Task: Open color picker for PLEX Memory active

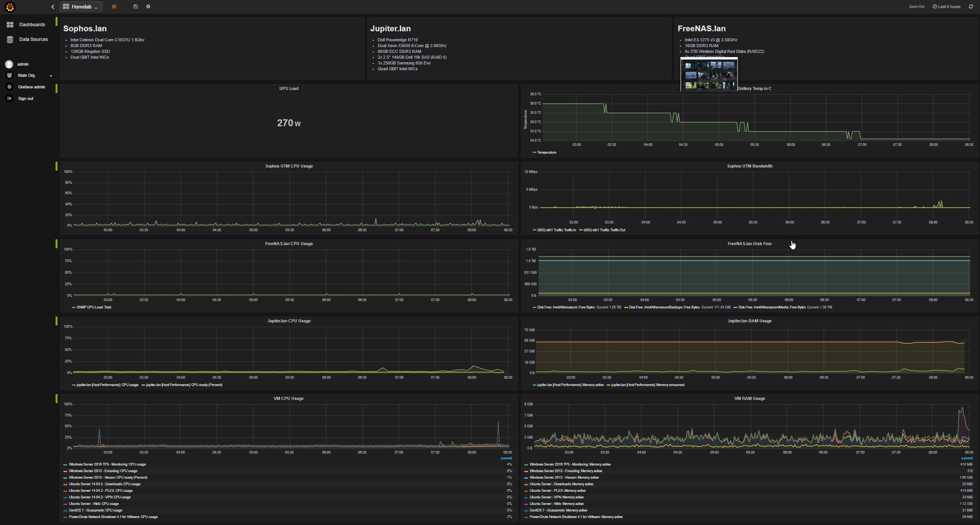Action: (526, 491)
